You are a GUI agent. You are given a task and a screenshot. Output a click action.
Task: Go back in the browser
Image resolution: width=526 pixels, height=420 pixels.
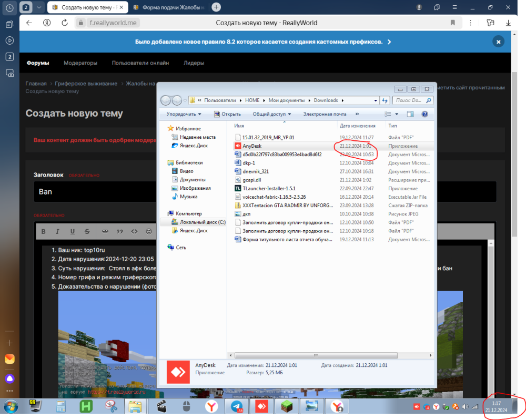click(x=29, y=23)
